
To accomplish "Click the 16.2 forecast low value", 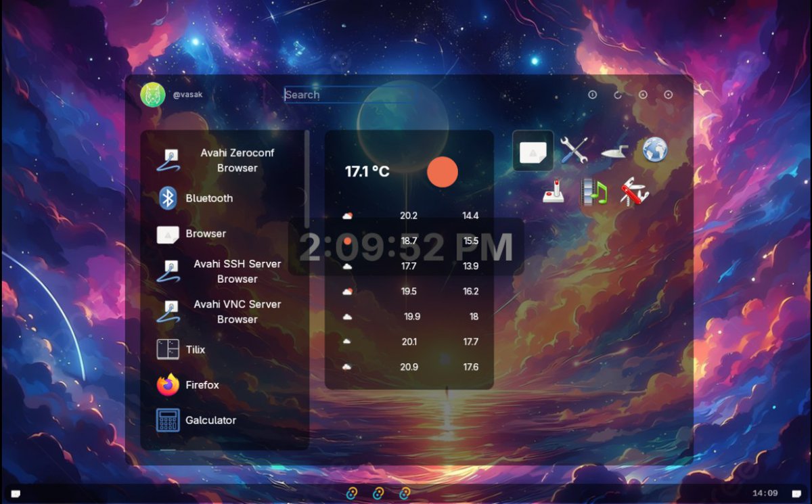I will (x=470, y=292).
